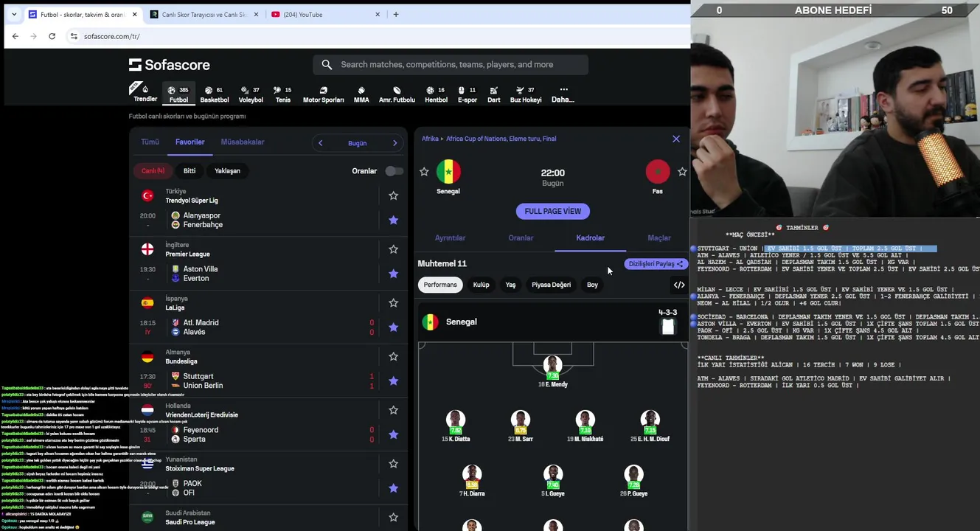Open the PAOK vs OFI match row

[268, 488]
